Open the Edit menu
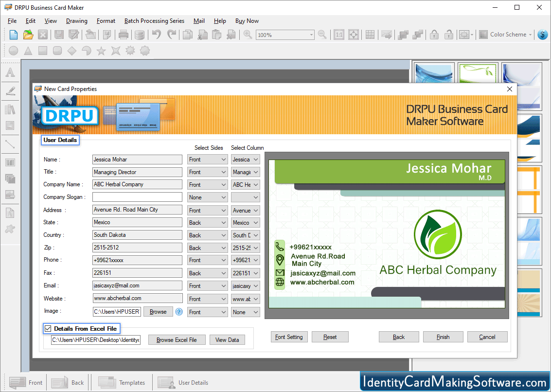 click(x=31, y=21)
